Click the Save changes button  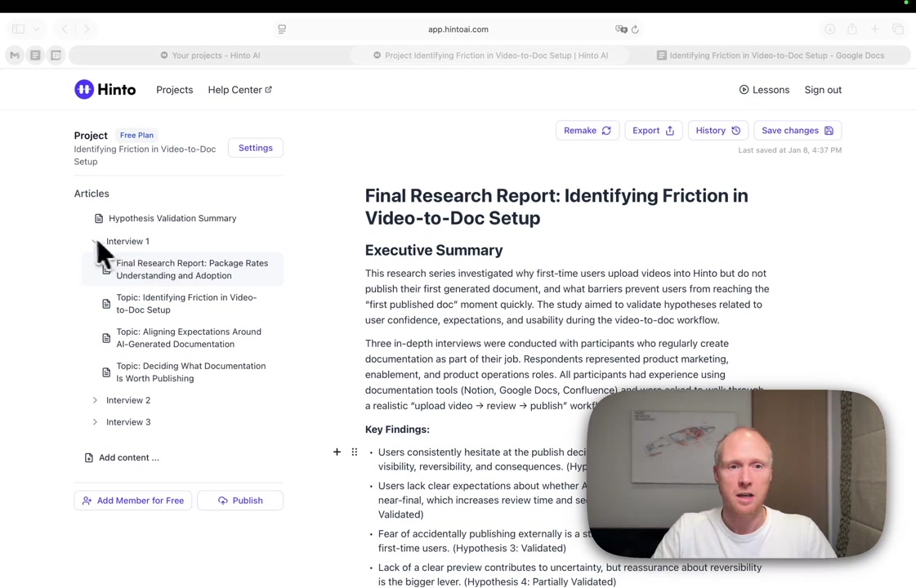797,131
